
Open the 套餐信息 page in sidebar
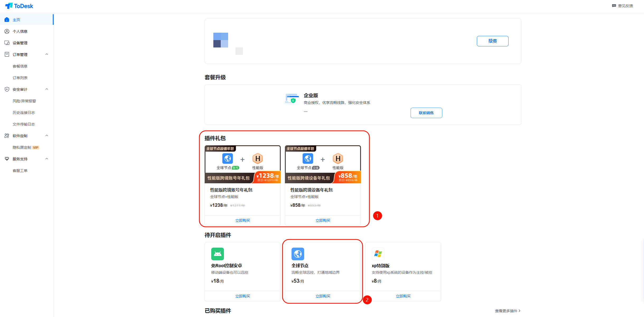pos(20,66)
